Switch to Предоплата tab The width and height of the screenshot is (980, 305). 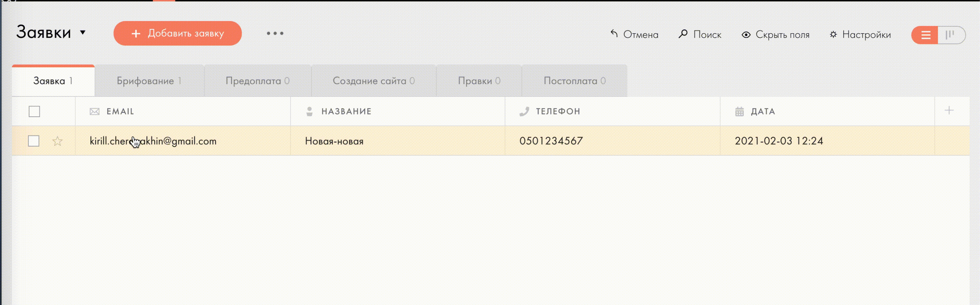257,81
